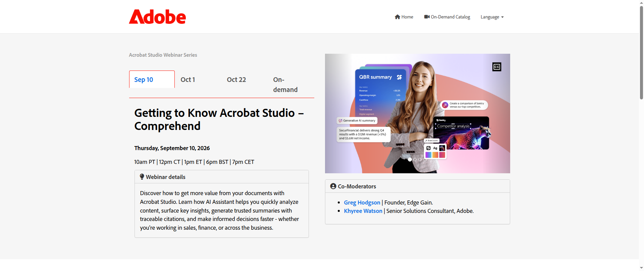Screen dimensions: 644x271
Task: Toggle closed captions CC icon on banner
Action: [x=497, y=67]
